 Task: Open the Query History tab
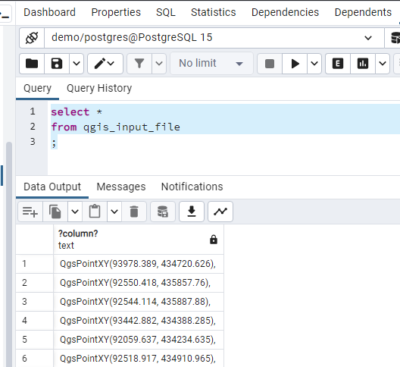click(99, 88)
